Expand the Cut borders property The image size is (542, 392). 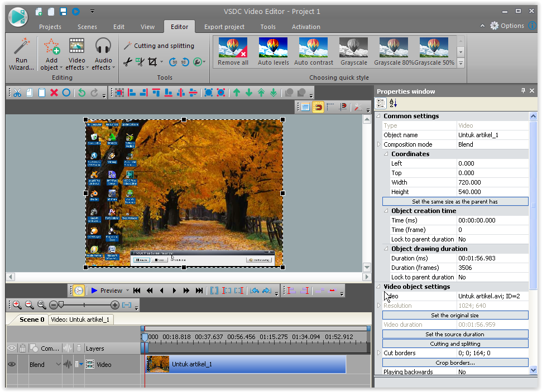(x=379, y=353)
